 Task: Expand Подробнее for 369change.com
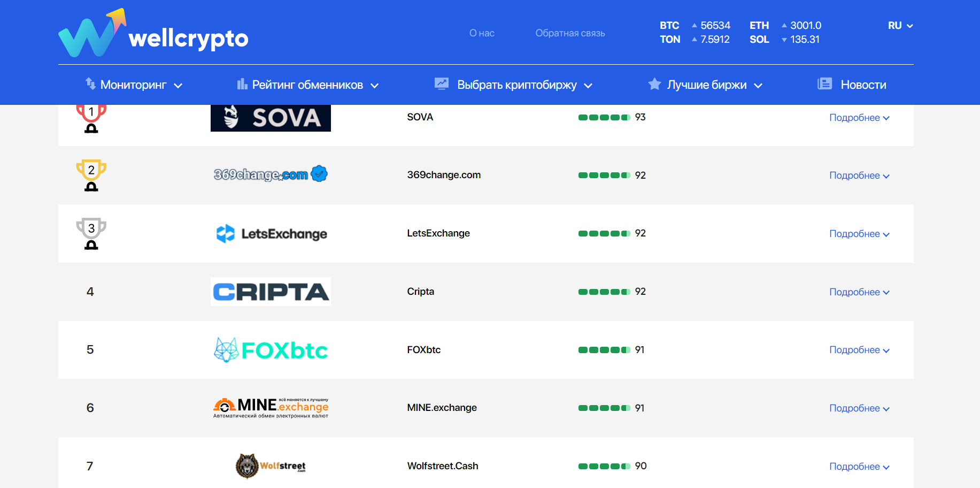(859, 176)
